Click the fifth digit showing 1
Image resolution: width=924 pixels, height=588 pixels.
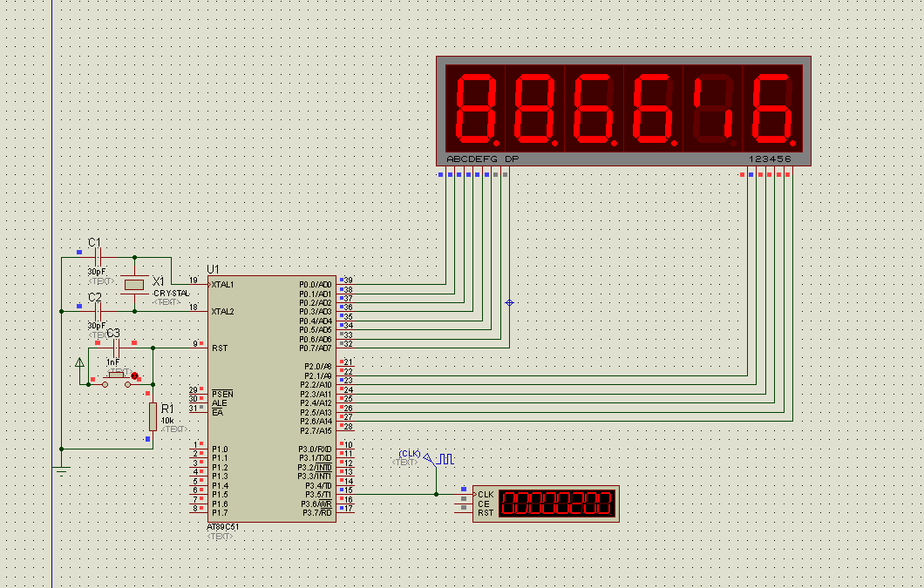(713, 109)
